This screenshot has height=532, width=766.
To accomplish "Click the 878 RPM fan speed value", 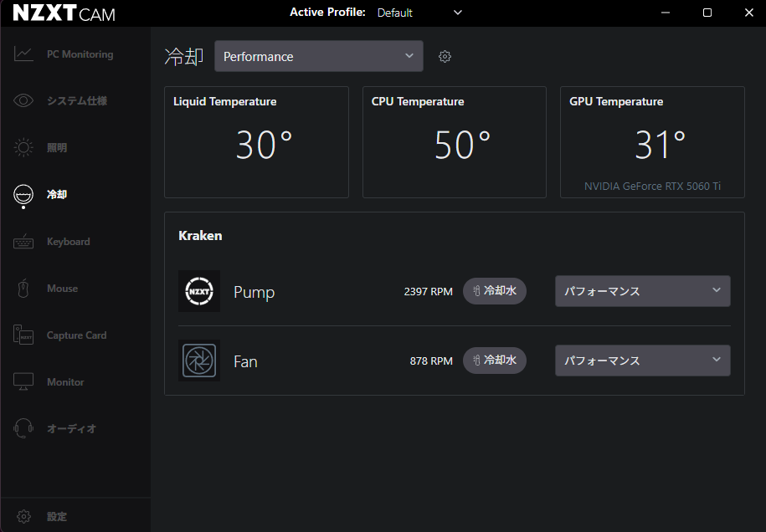I will [x=431, y=361].
